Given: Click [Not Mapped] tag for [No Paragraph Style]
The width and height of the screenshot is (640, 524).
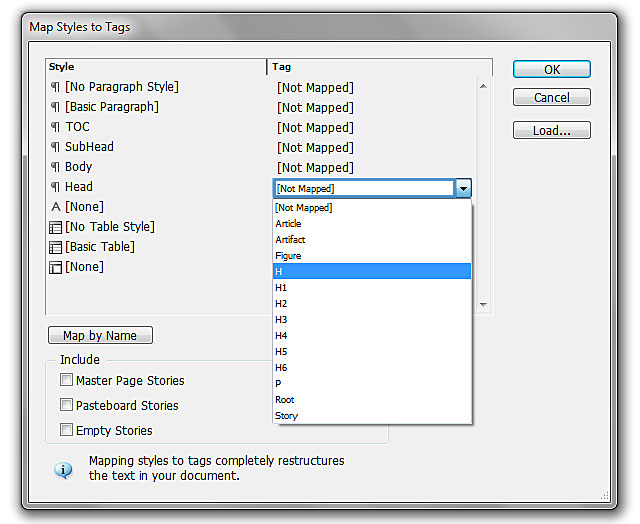Looking at the screenshot, I should coord(315,87).
